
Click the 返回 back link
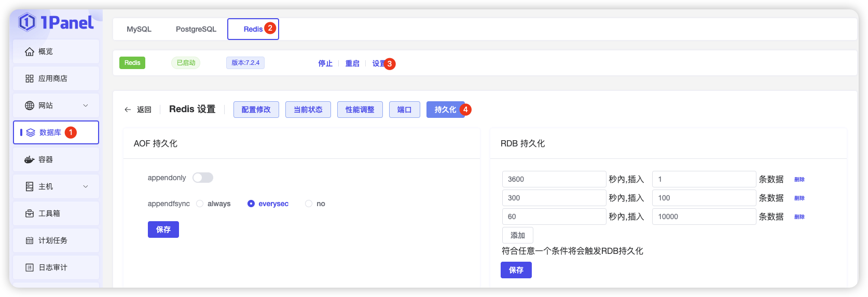[144, 110]
